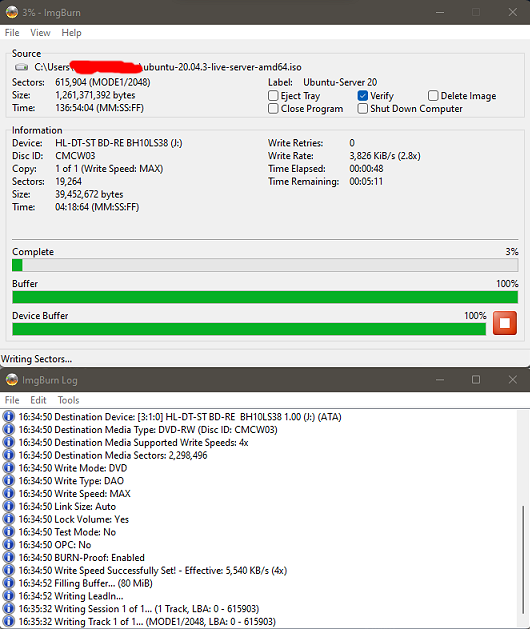530x629 pixels.
Task: Click info icon for Destination Device log entry
Action: pos(8,417)
